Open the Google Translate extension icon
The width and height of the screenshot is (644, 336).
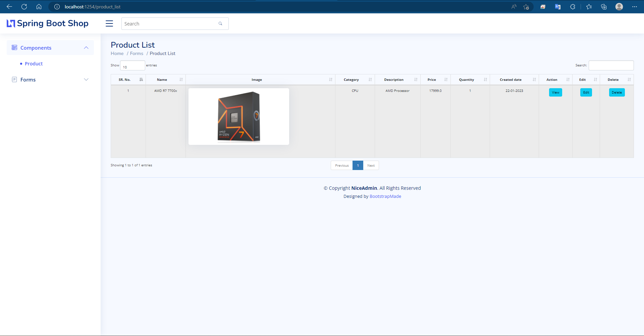558,7
